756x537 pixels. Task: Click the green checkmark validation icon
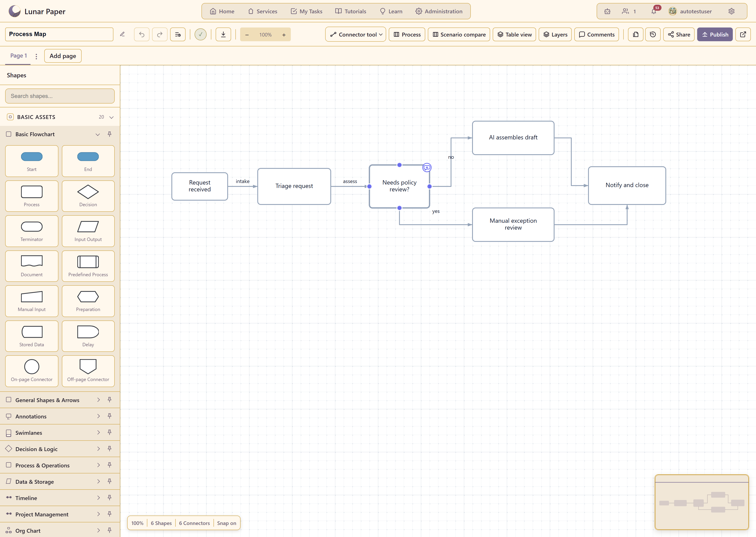201,34
